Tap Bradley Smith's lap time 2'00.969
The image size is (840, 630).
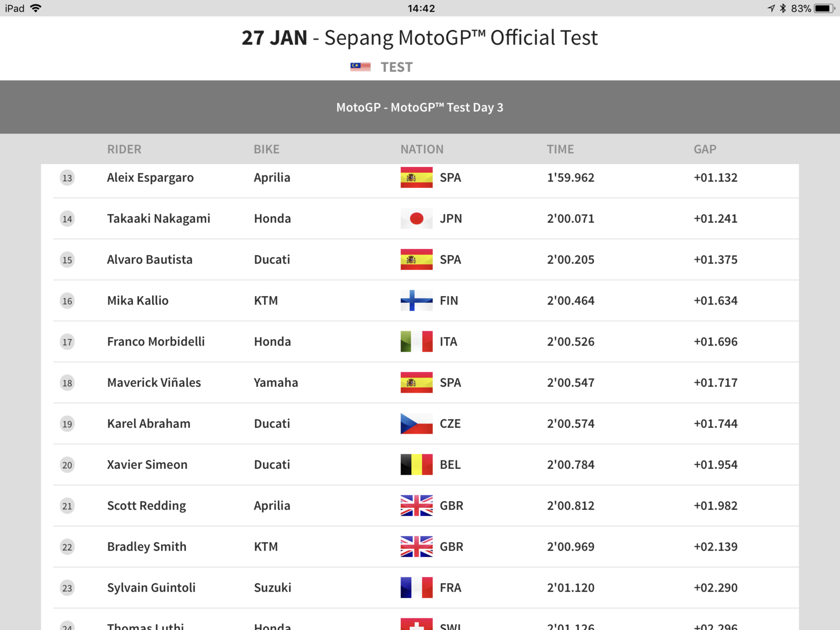point(571,547)
